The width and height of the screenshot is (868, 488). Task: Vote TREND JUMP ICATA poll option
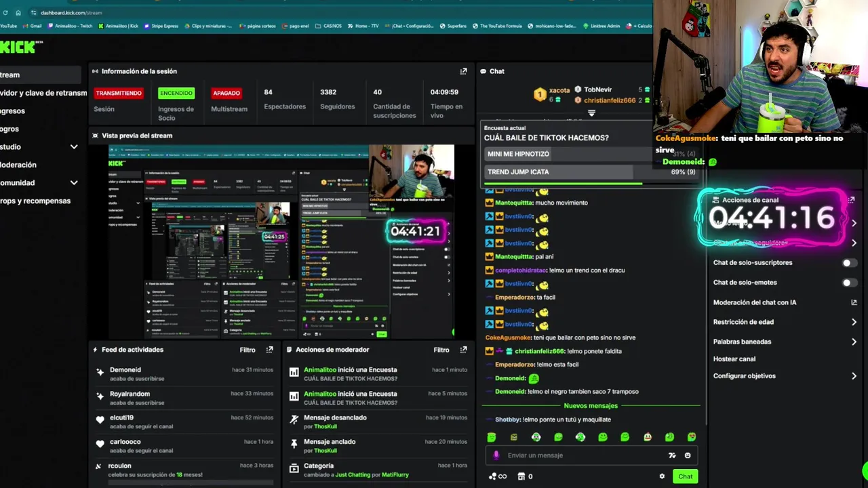pyautogui.click(x=591, y=172)
